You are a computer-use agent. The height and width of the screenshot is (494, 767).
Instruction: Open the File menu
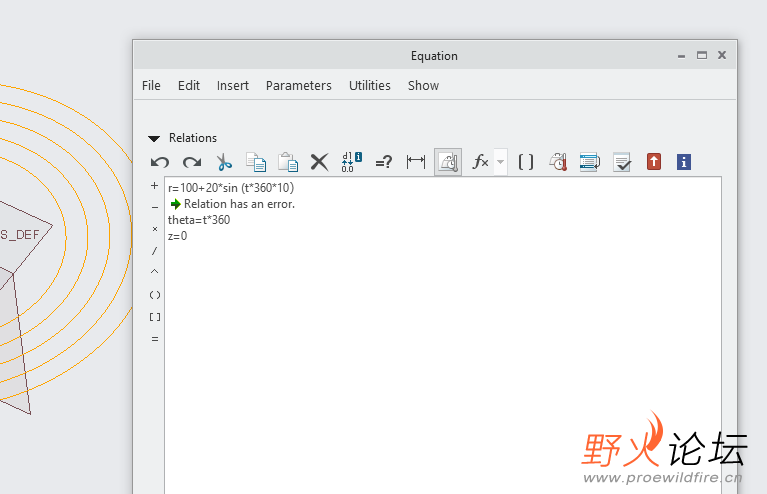click(151, 86)
